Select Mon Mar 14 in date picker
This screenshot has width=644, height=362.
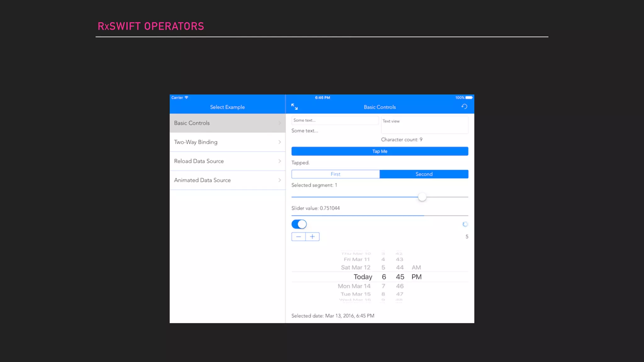click(x=354, y=286)
